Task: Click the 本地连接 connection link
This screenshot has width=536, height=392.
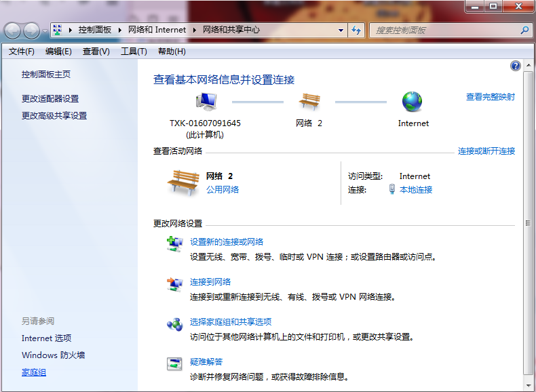Action: [416, 190]
